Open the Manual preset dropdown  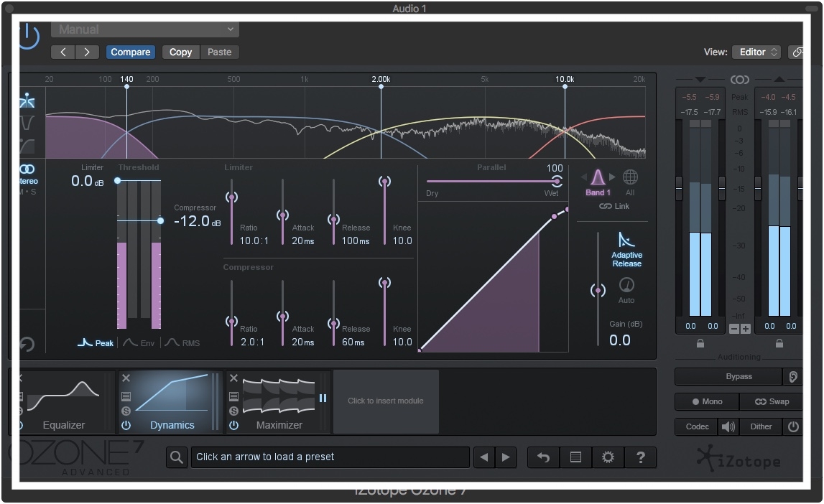tap(145, 29)
